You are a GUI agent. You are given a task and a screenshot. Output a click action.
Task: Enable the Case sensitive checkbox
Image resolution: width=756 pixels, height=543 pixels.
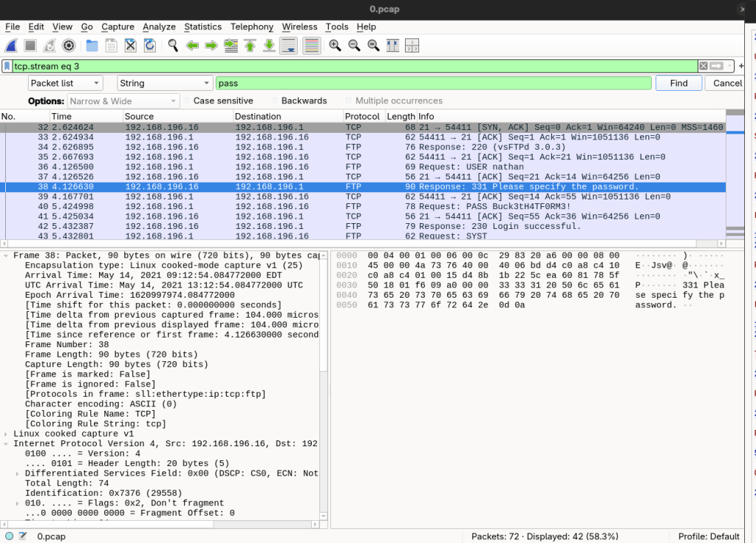click(x=188, y=101)
